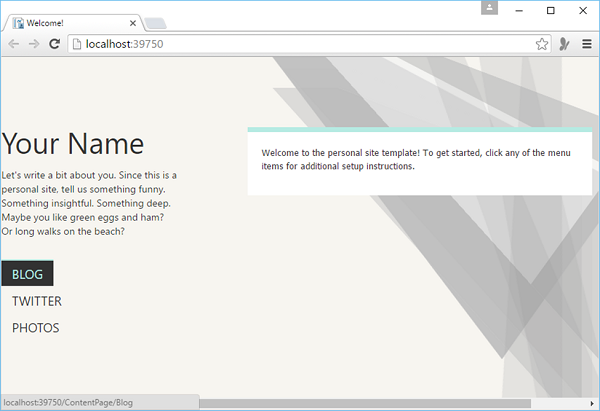The width and height of the screenshot is (600, 411).
Task: Open the Chrome user profile button
Action: [488, 9]
